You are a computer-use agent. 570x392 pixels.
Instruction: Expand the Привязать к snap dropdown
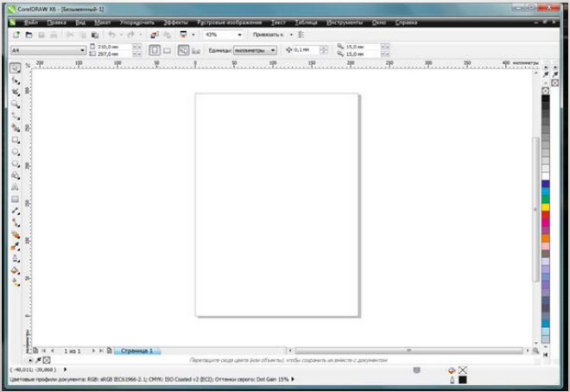pyautogui.click(x=291, y=35)
